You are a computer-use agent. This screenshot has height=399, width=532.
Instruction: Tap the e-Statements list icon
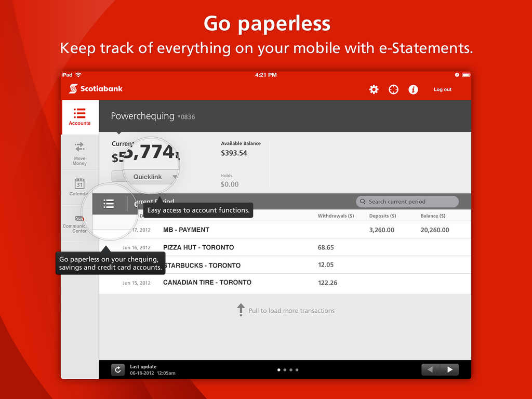(109, 204)
